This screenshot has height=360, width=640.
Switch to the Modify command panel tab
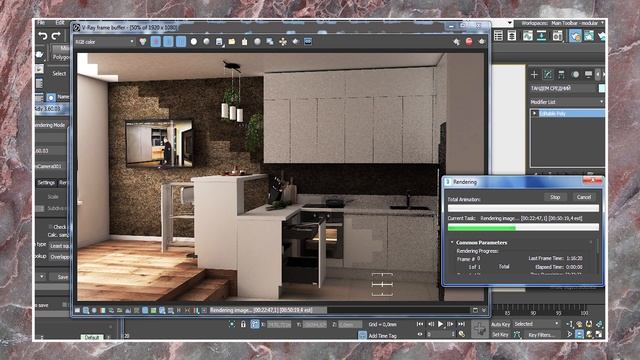[548, 74]
